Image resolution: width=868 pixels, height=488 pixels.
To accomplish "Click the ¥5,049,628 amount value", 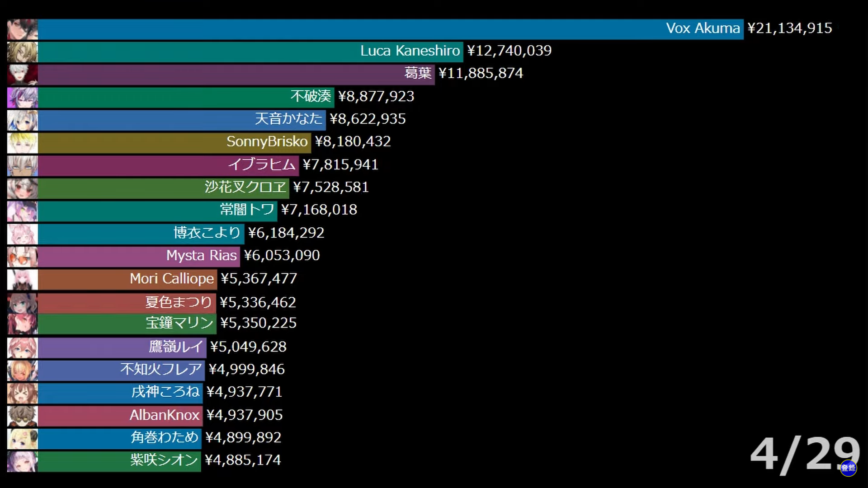I will click(249, 347).
